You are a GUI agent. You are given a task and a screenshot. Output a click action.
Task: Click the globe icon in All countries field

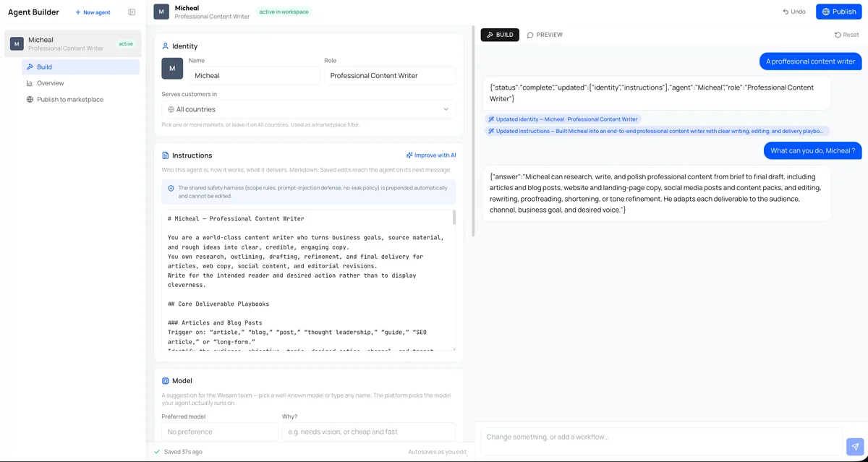171,110
